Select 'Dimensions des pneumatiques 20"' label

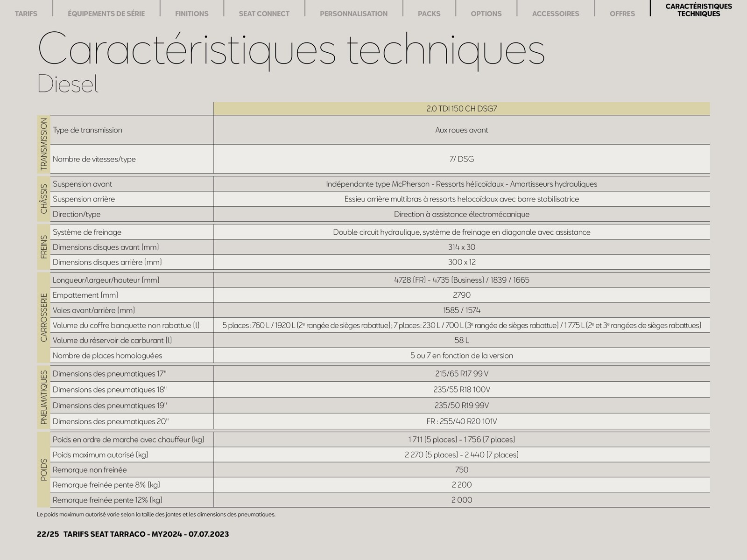pos(111,421)
